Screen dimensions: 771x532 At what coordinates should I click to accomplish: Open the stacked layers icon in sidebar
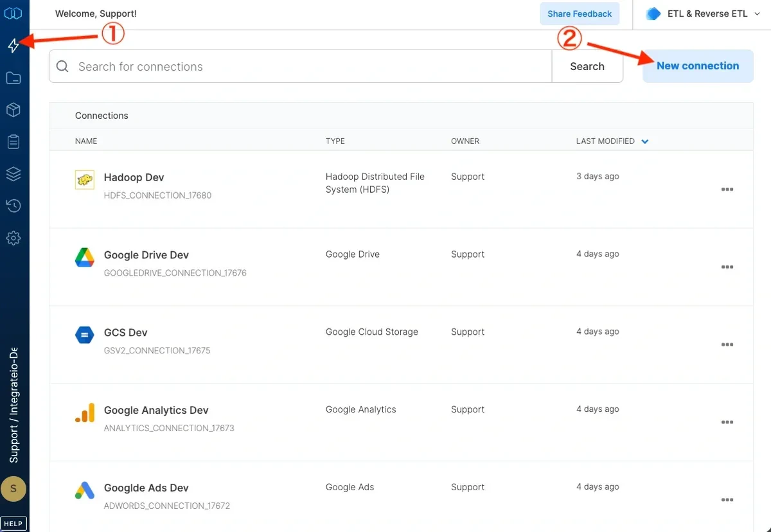(x=13, y=174)
